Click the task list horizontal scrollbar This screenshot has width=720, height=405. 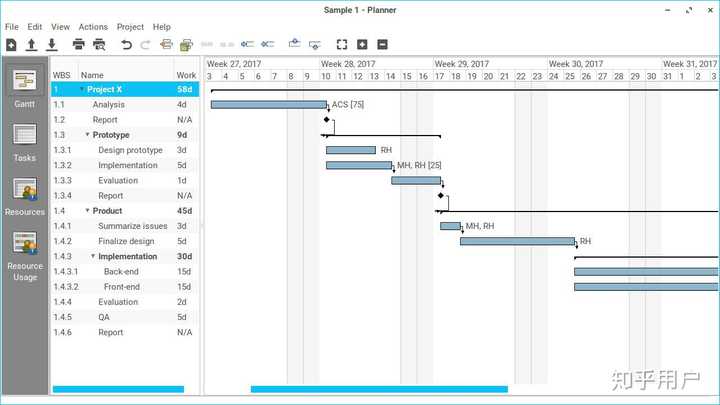click(118, 389)
